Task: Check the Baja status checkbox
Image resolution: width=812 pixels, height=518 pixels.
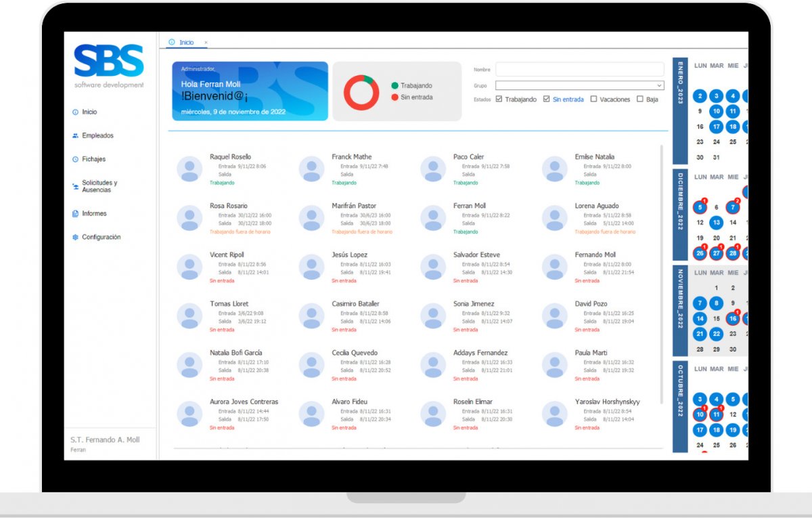Action: (x=639, y=100)
